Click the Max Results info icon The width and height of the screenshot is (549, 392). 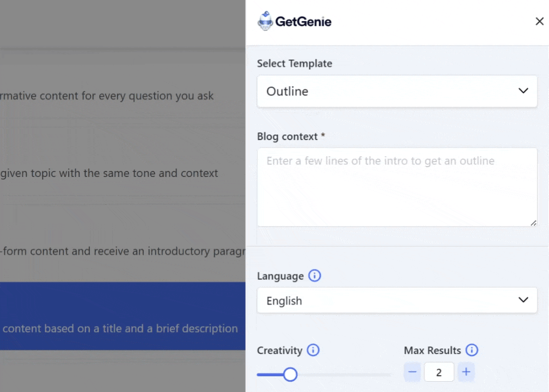[x=472, y=350]
